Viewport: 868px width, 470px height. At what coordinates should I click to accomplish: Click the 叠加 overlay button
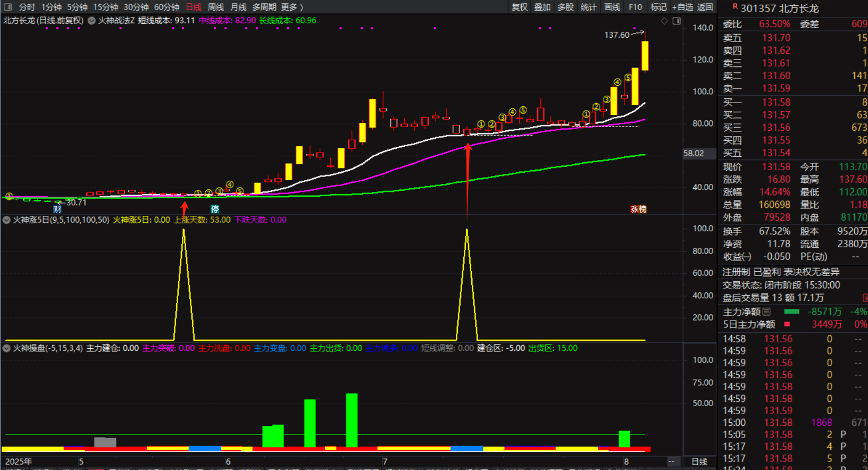(x=542, y=7)
